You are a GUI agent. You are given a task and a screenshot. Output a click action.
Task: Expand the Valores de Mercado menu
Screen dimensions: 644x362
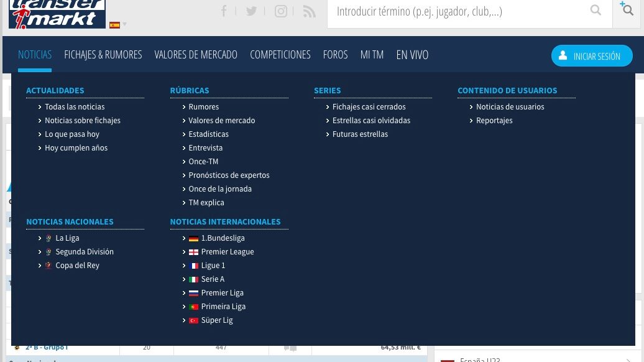coord(196,55)
